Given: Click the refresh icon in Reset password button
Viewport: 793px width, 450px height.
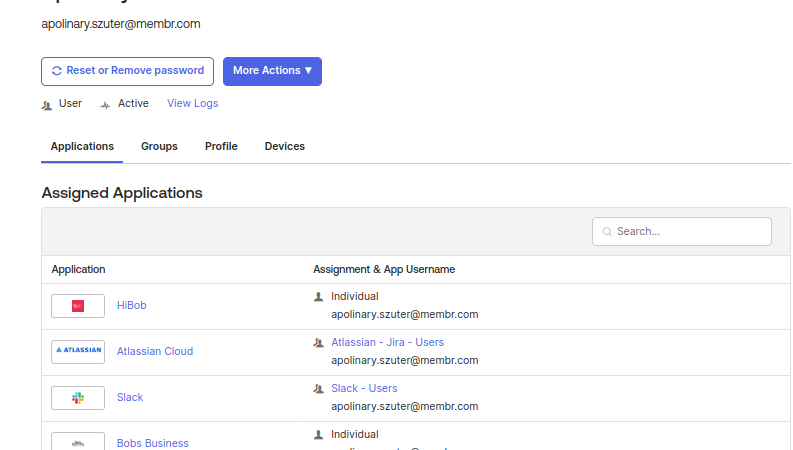Looking at the screenshot, I should [57, 71].
